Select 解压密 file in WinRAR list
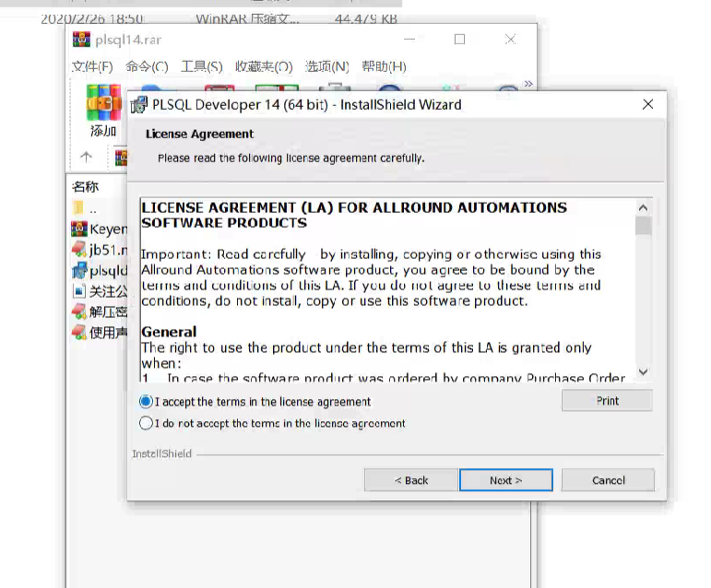The width and height of the screenshot is (711, 588). pyautogui.click(x=99, y=312)
